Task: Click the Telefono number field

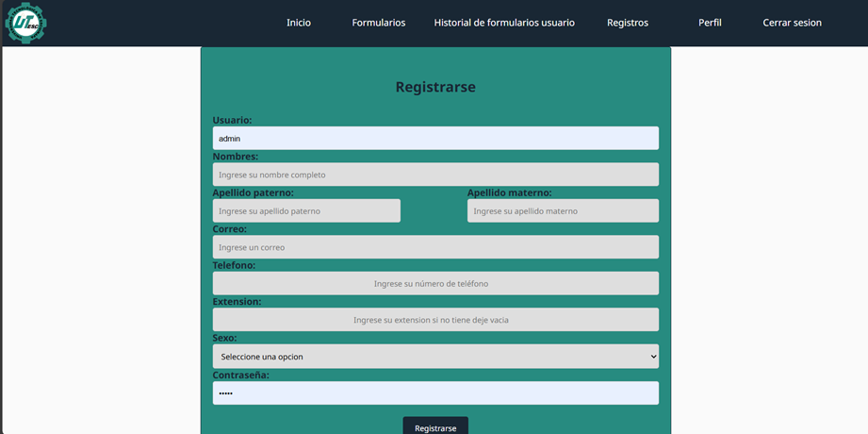Action: pos(435,283)
